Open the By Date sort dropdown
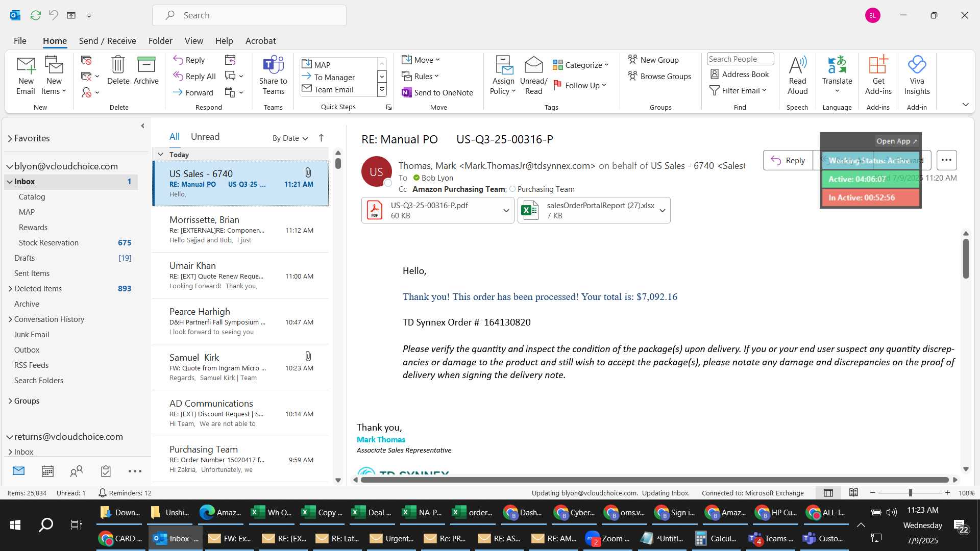Image resolution: width=980 pixels, height=551 pixels. coord(290,138)
